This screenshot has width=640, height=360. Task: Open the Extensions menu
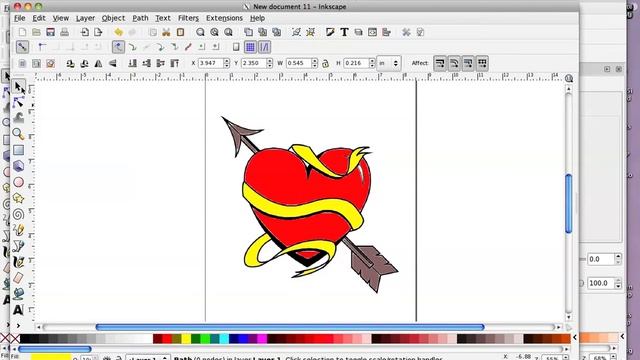pos(224,18)
